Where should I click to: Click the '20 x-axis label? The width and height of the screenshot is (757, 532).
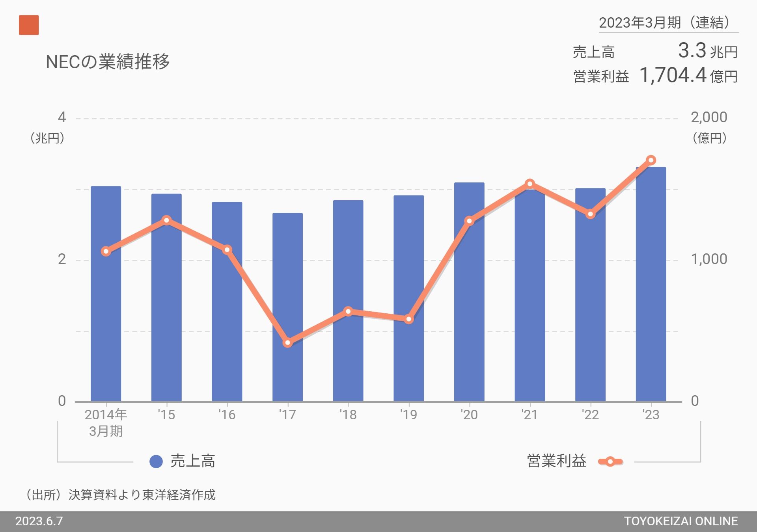point(469,415)
